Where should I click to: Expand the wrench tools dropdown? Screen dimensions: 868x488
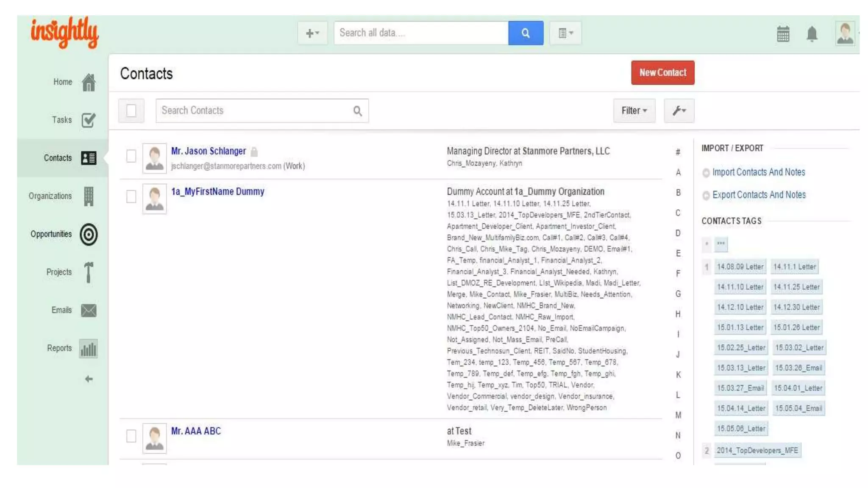pyautogui.click(x=679, y=111)
